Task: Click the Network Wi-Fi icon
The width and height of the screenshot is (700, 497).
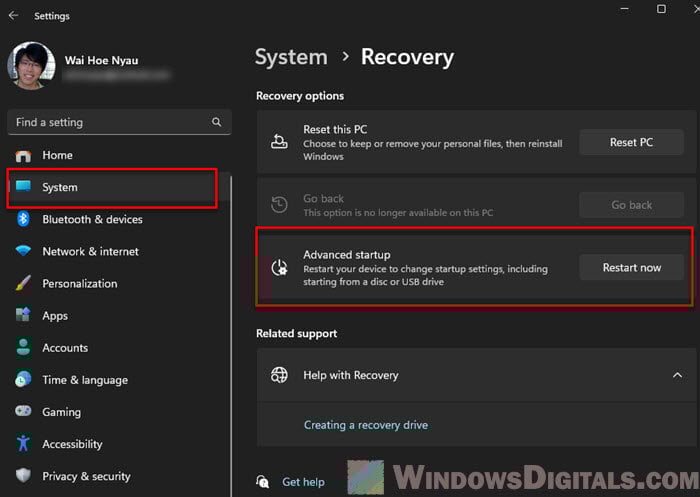Action: click(23, 251)
